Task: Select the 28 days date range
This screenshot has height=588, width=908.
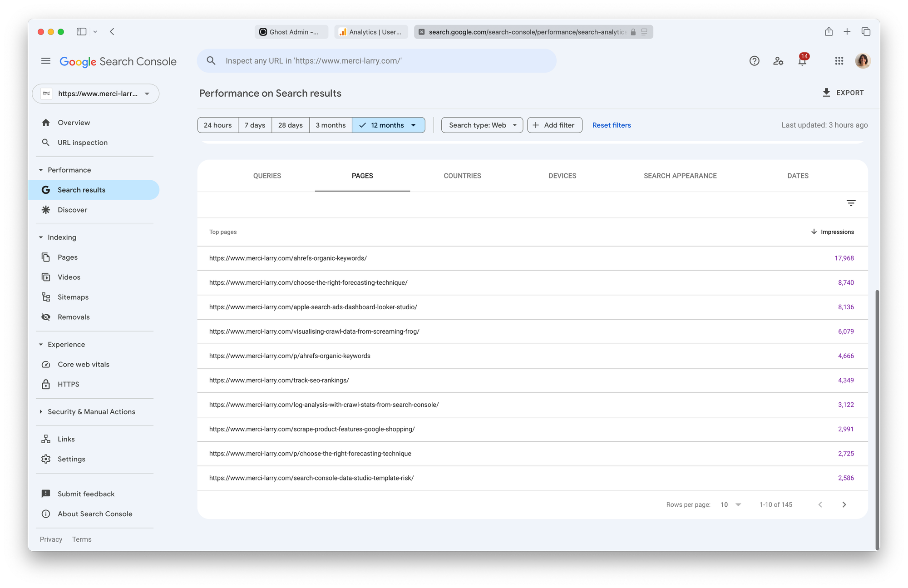Action: pyautogui.click(x=290, y=125)
